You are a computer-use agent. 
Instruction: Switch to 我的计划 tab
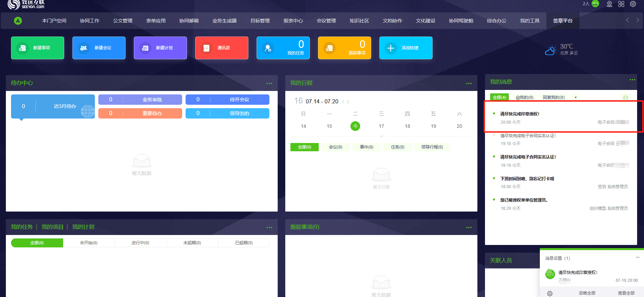(x=83, y=227)
